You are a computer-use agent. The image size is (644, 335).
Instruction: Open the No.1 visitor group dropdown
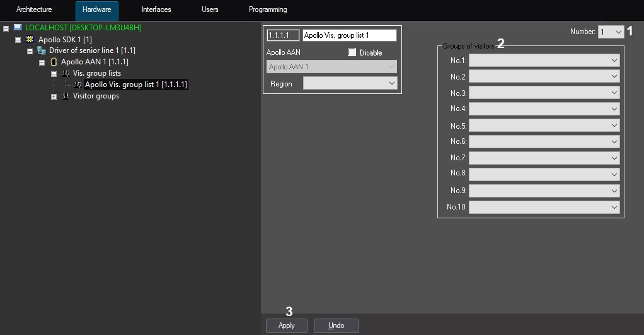pos(544,61)
